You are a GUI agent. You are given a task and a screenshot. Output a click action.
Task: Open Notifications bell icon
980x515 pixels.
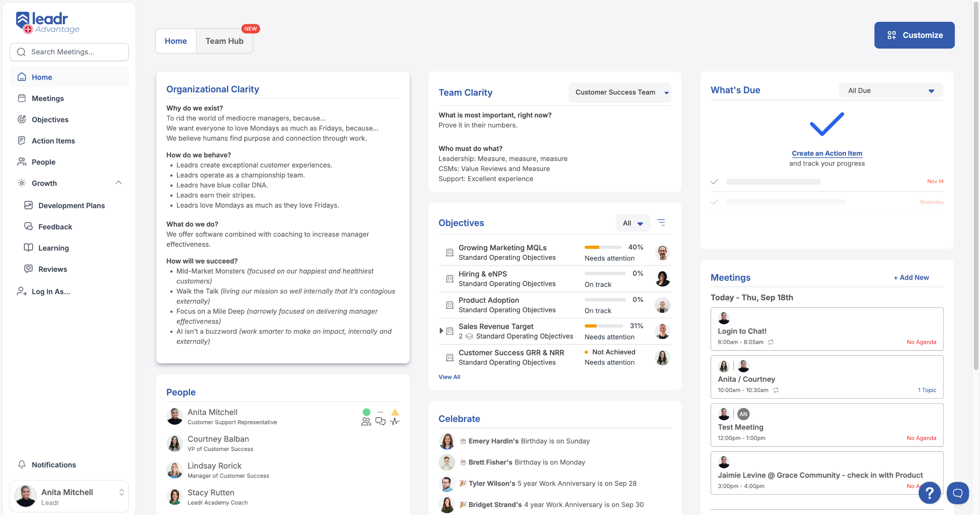[x=22, y=464]
